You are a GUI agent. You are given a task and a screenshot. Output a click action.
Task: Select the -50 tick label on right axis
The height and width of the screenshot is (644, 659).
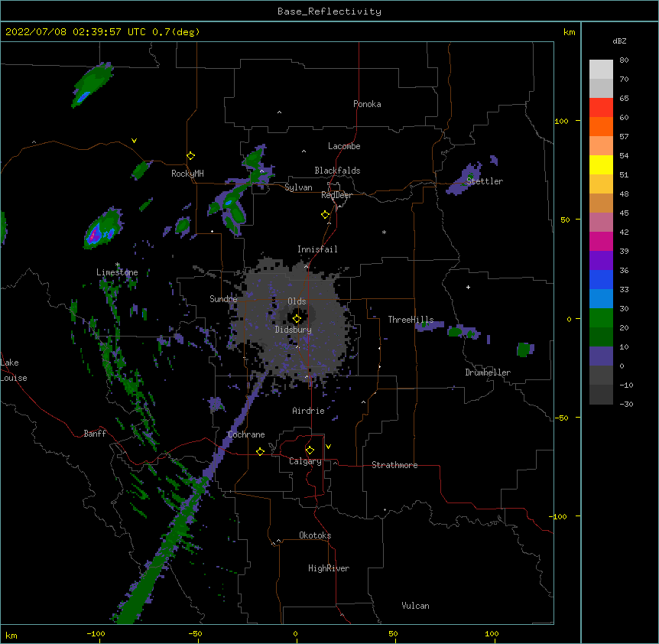point(561,418)
